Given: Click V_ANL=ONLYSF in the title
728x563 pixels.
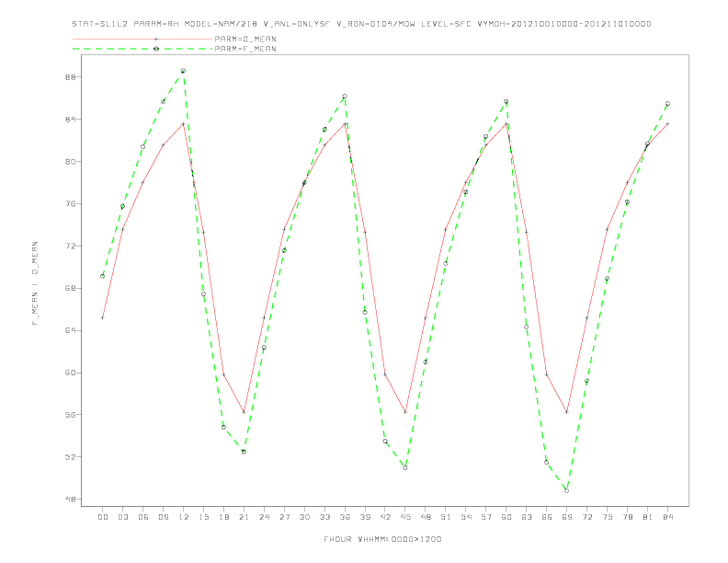Looking at the screenshot, I should 297,24.
